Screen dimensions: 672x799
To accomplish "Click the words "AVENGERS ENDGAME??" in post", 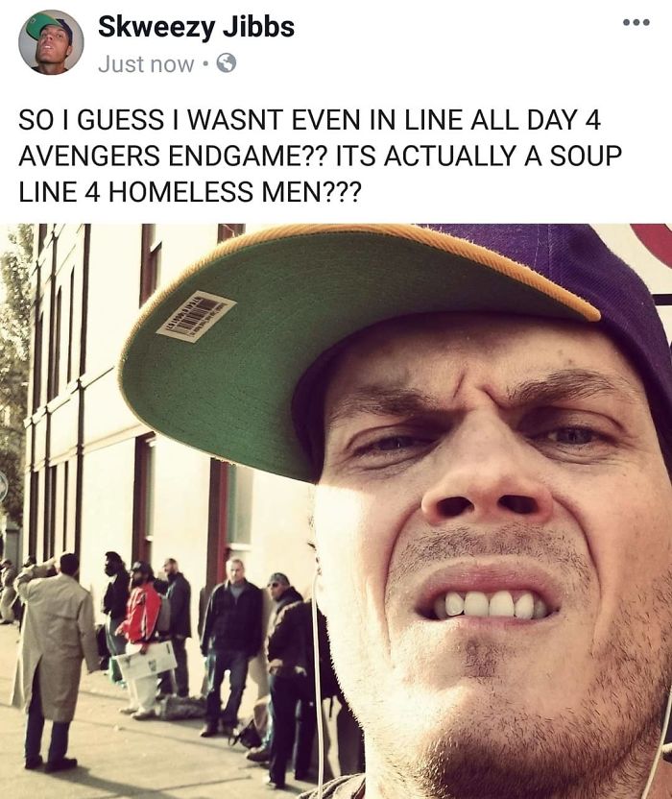I will (171, 156).
